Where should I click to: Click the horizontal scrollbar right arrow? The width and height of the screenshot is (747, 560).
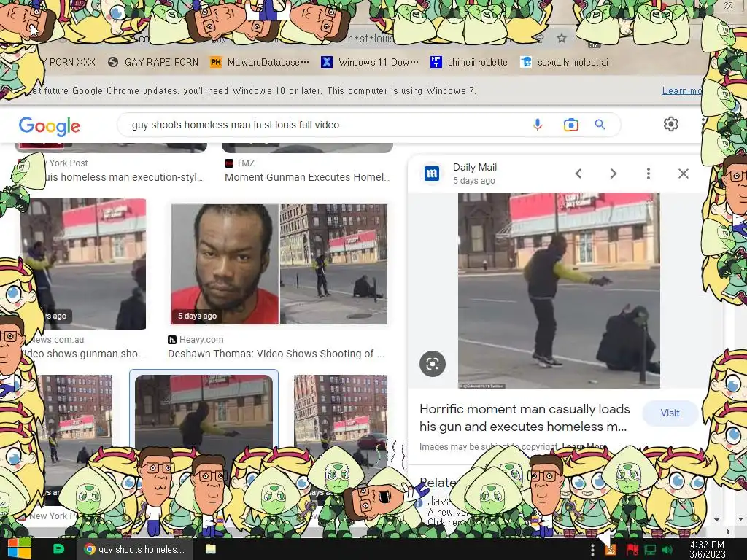point(729,532)
